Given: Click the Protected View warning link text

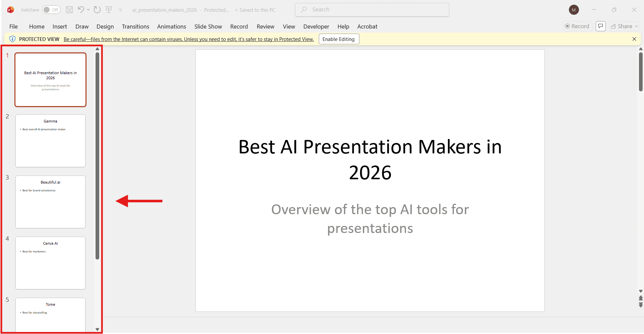Looking at the screenshot, I should click(x=189, y=39).
